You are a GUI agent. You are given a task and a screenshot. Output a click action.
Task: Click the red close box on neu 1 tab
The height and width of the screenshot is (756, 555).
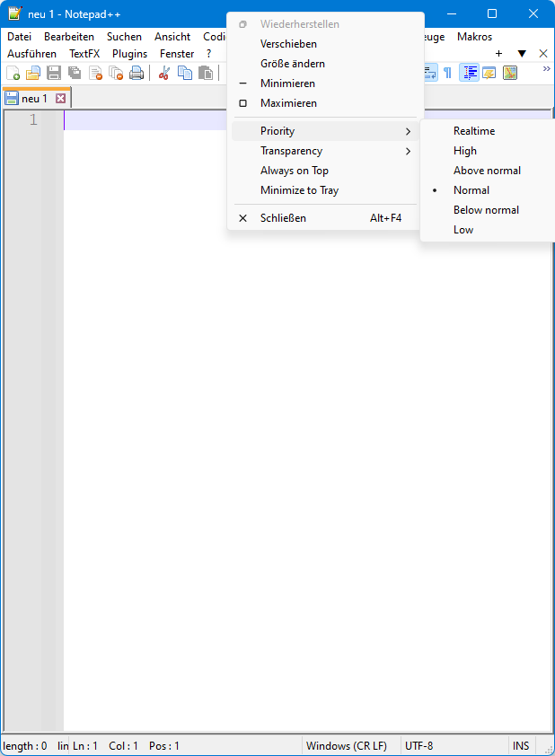coord(60,99)
